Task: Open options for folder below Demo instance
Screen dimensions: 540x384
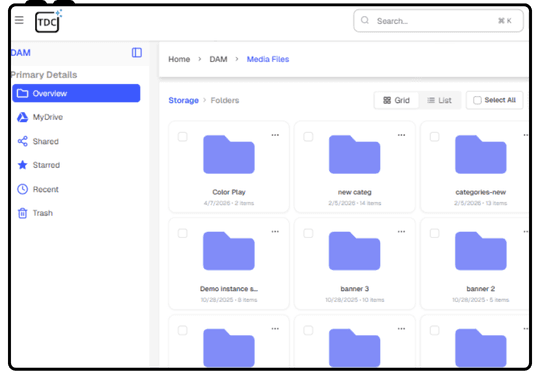Action: 275,329
